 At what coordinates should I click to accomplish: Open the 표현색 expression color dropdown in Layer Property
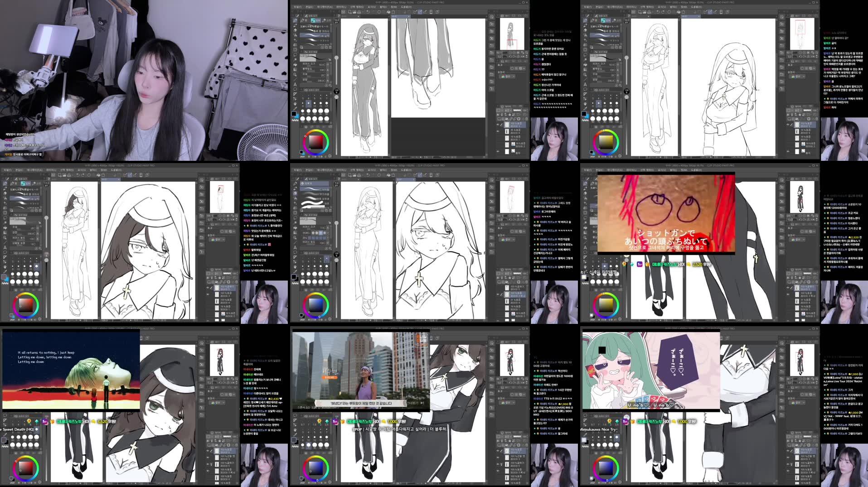(x=506, y=76)
